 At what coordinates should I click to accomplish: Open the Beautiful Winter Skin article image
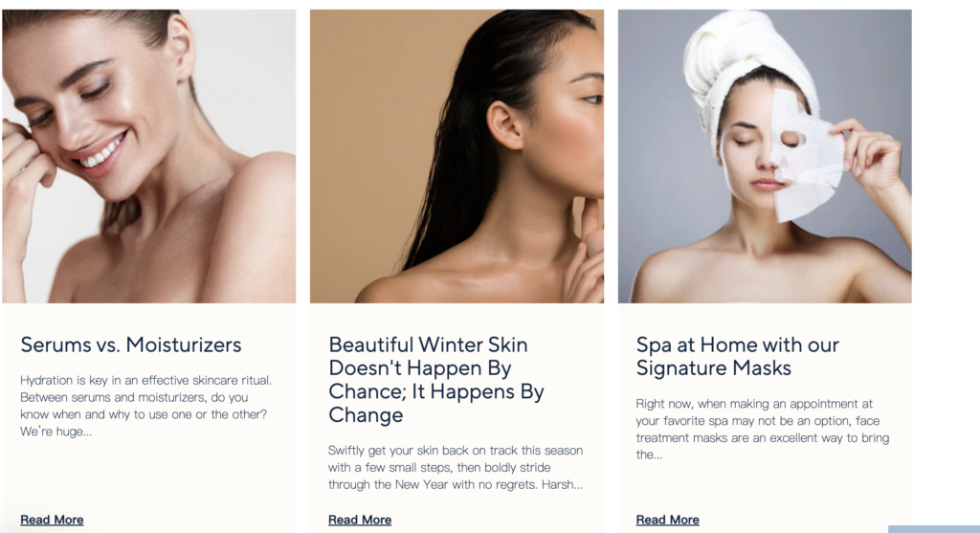tap(457, 156)
